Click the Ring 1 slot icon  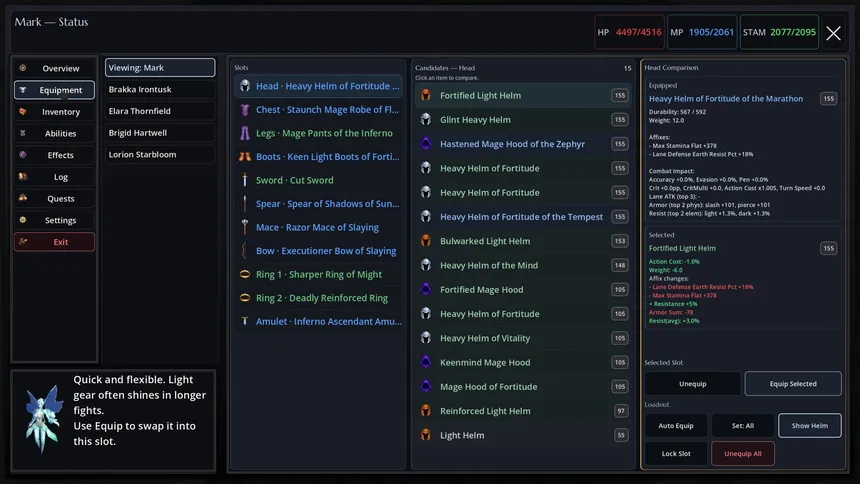(x=245, y=274)
